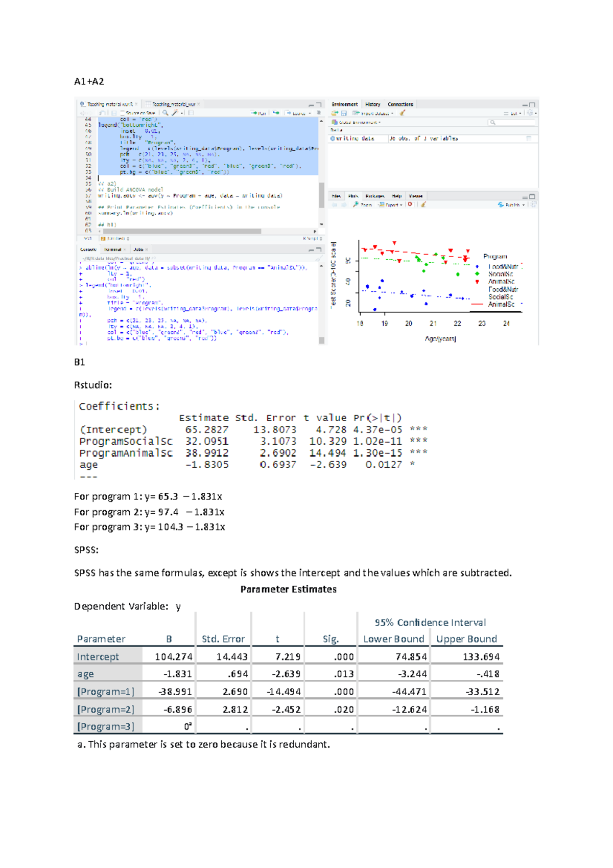Switch to the Files tab
Image resolution: width=613 pixels, height=868 pixels.
pyautogui.click(x=336, y=196)
